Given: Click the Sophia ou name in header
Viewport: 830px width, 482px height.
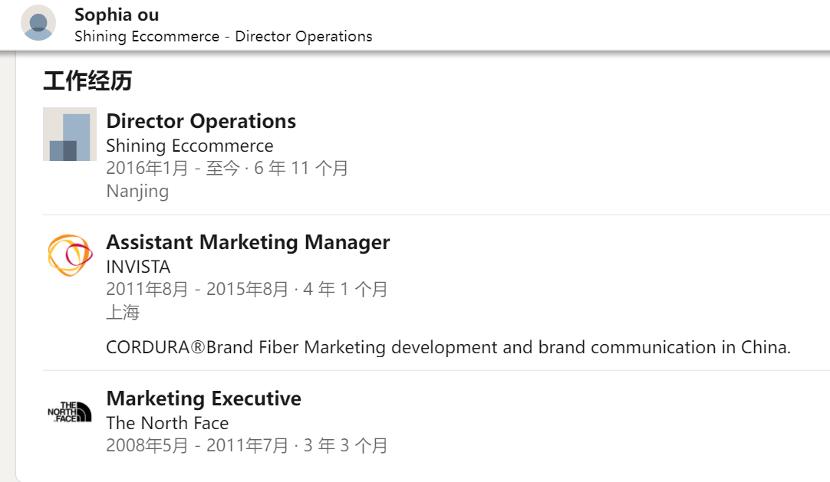Looking at the screenshot, I should (116, 15).
